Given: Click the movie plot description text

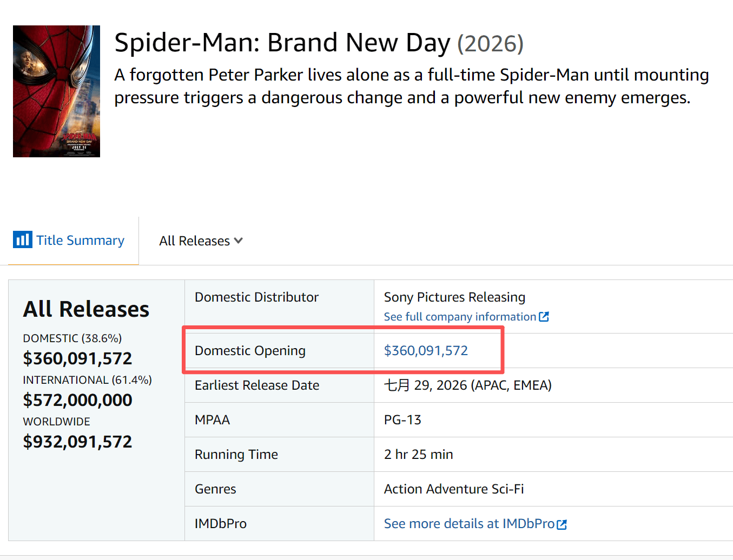Looking at the screenshot, I should click(412, 86).
